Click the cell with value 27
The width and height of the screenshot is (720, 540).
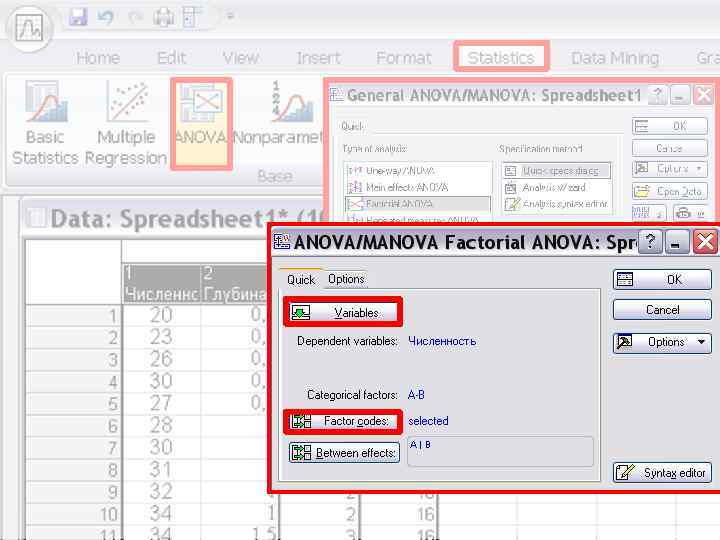tap(161, 403)
